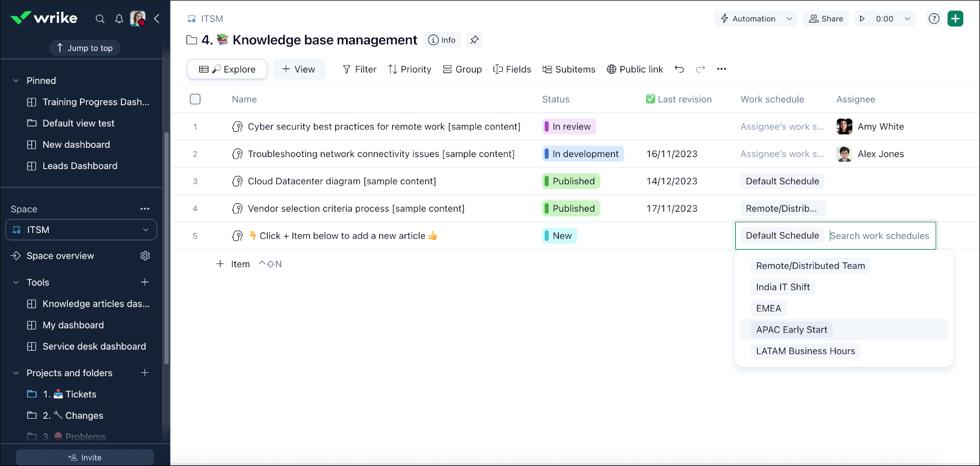Image resolution: width=980 pixels, height=466 pixels.
Task: Collapse the Pinned section
Action: 16,81
